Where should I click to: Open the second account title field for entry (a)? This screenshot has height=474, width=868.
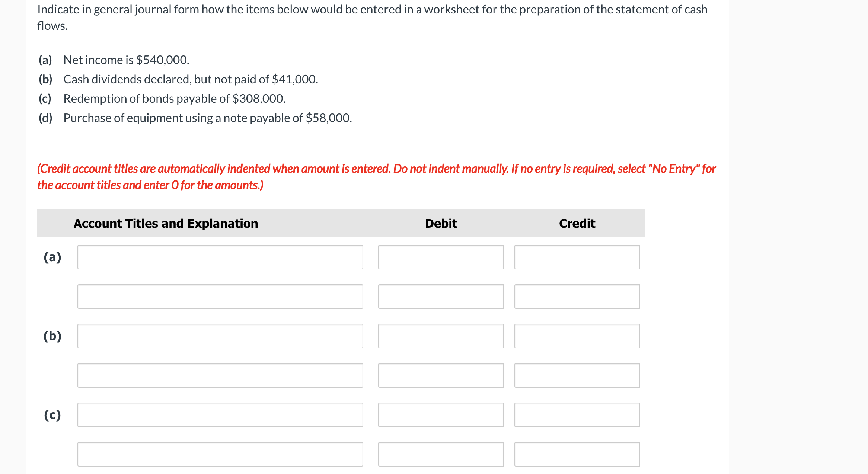220,297
